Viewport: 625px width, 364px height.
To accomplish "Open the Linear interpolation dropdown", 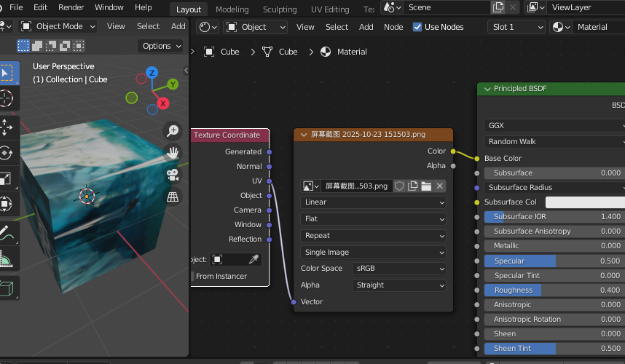I will (373, 202).
